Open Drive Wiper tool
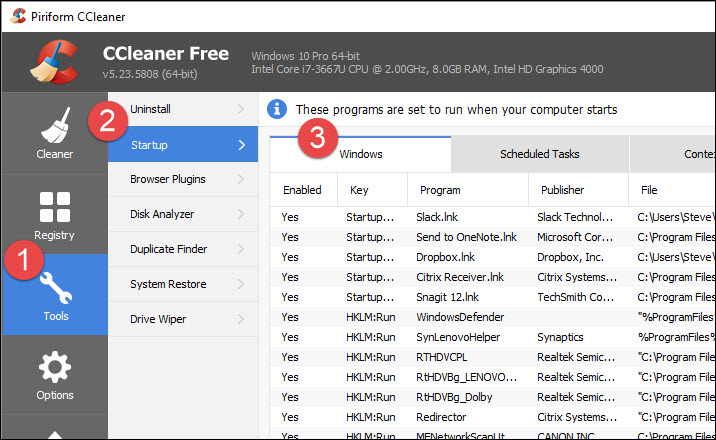 click(x=183, y=319)
